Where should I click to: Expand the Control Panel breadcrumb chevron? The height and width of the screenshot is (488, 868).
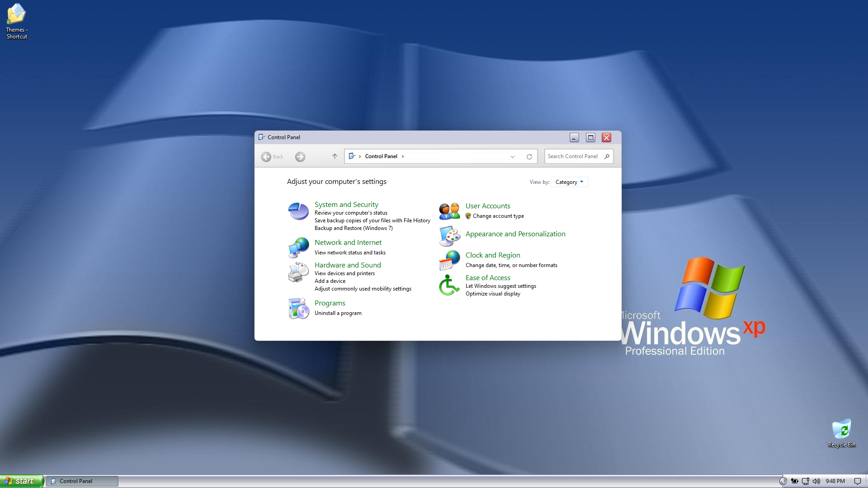click(403, 156)
